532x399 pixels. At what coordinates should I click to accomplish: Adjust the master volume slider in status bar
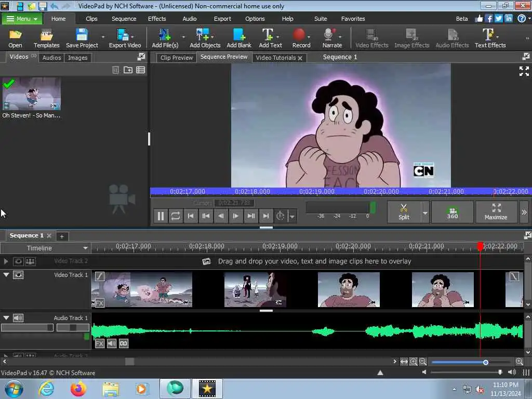(x=499, y=372)
